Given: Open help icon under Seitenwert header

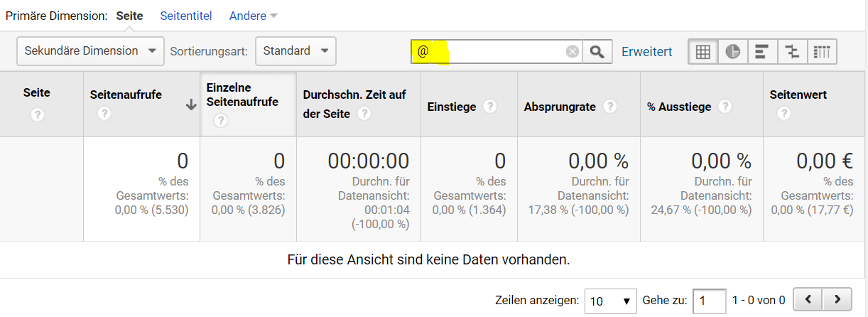Looking at the screenshot, I should coord(783,114).
